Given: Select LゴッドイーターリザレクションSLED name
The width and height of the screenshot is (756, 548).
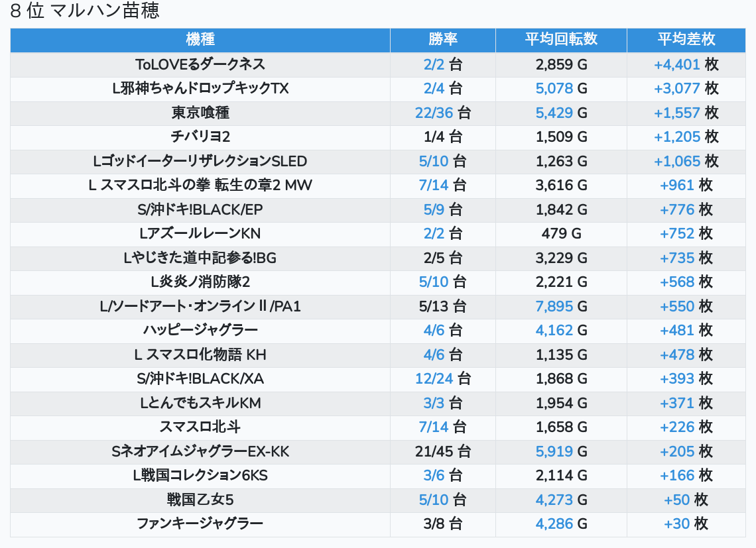Looking at the screenshot, I should pos(200,161).
